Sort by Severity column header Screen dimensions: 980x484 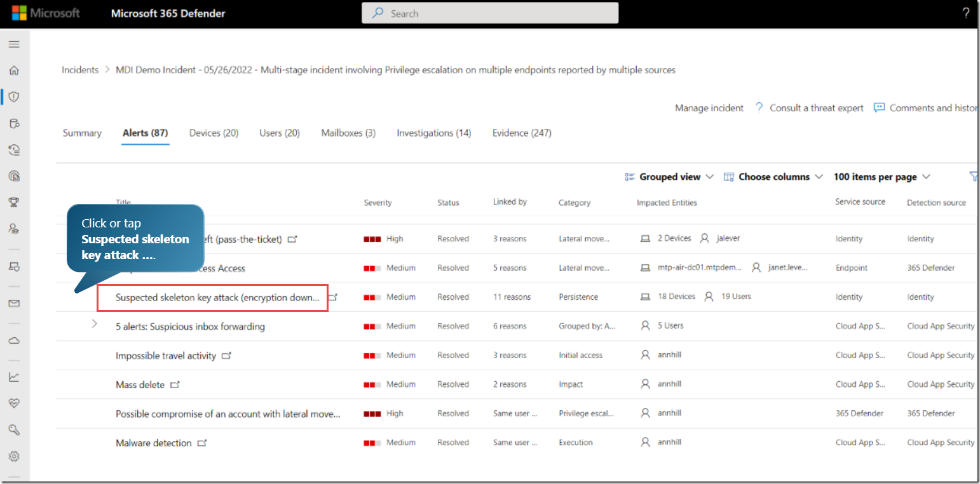[378, 203]
